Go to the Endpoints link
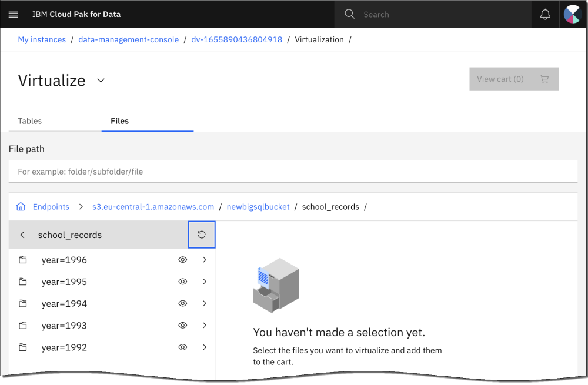Image resolution: width=588 pixels, height=385 pixels. (51, 206)
